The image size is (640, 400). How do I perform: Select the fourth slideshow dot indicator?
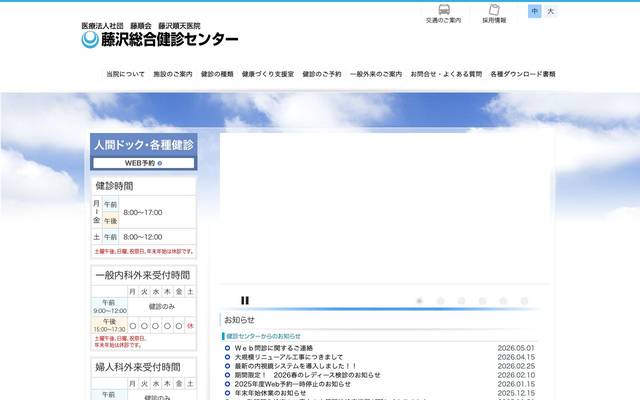click(482, 301)
